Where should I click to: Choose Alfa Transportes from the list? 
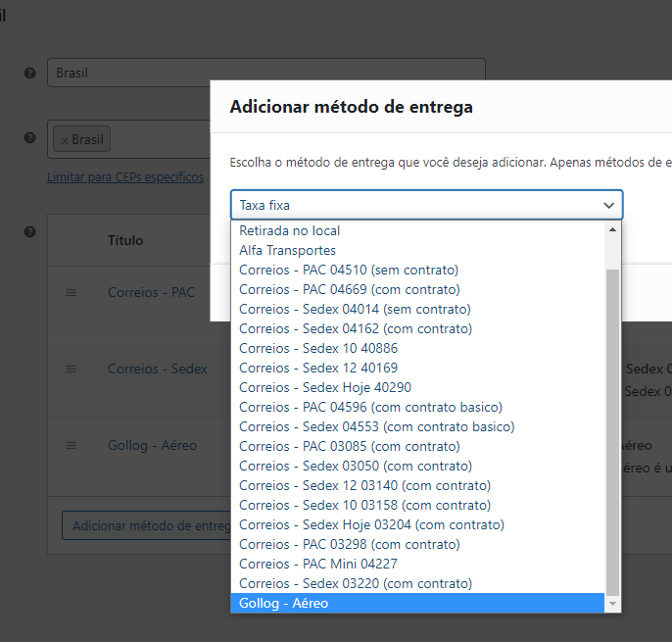pos(287,251)
